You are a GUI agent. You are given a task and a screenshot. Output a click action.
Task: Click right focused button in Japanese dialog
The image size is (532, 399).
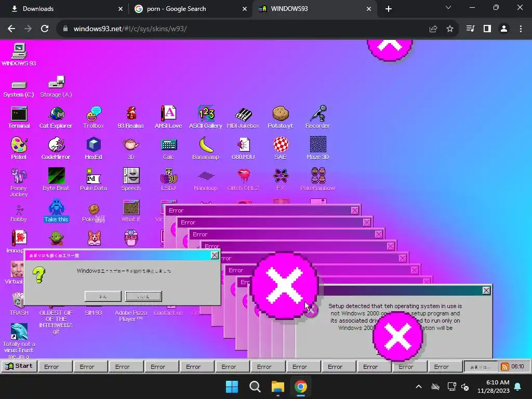pyautogui.click(x=143, y=296)
